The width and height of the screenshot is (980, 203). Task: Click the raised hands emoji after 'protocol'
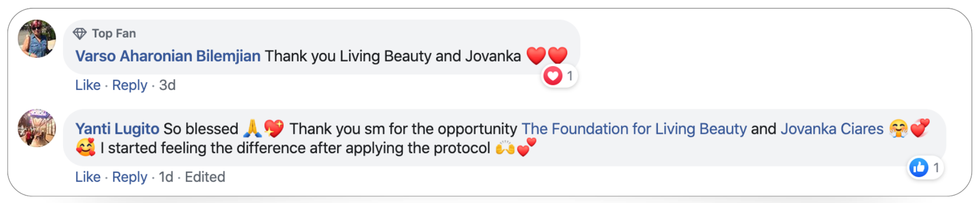[505, 148]
